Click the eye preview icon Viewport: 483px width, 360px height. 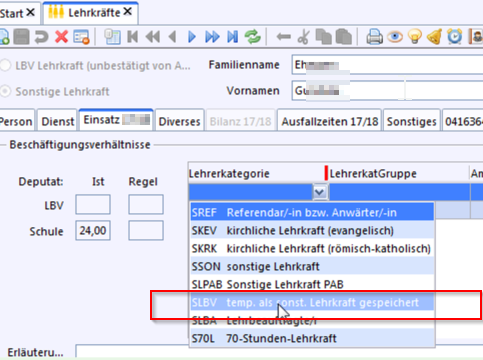pyautogui.click(x=395, y=37)
